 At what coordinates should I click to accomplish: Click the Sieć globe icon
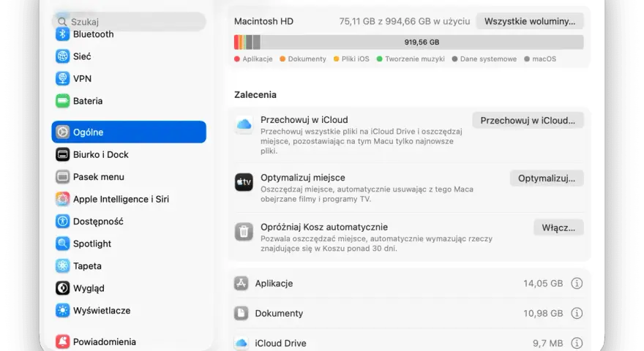(x=62, y=56)
